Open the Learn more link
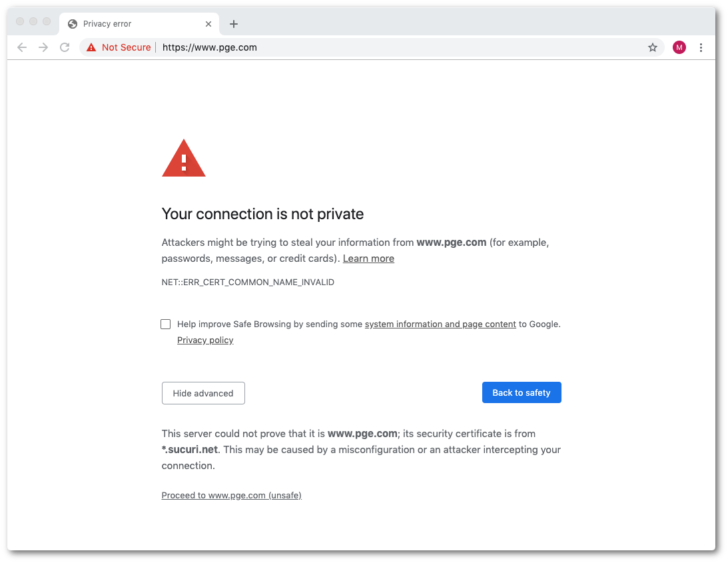 click(368, 259)
